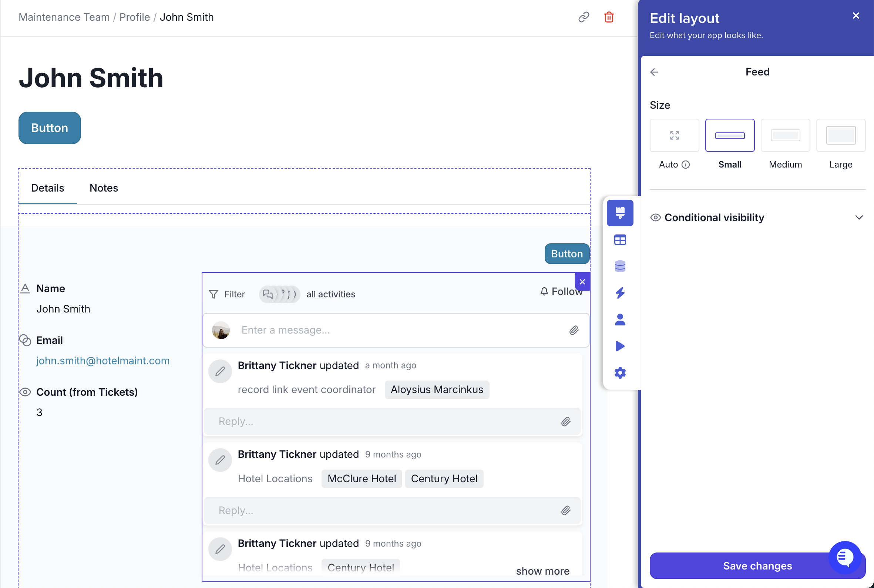Switch to the Notes tab
This screenshot has width=874, height=588.
coord(104,188)
